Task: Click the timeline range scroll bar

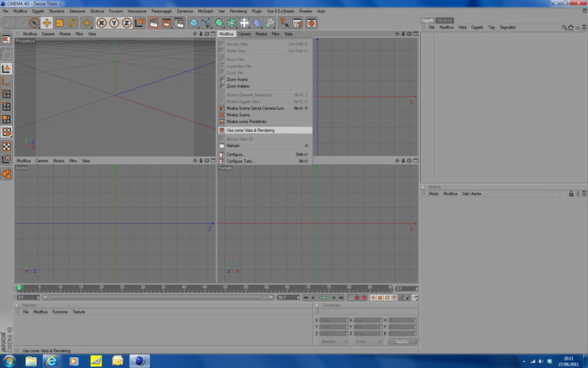Action: tap(158, 298)
